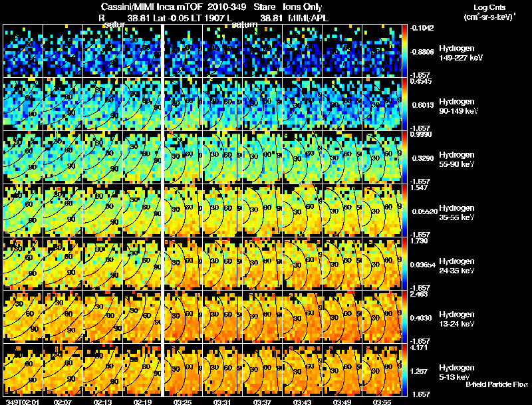Click the Hydrogen 5-13 keV label
This screenshot has width=532, height=405.
[457, 372]
